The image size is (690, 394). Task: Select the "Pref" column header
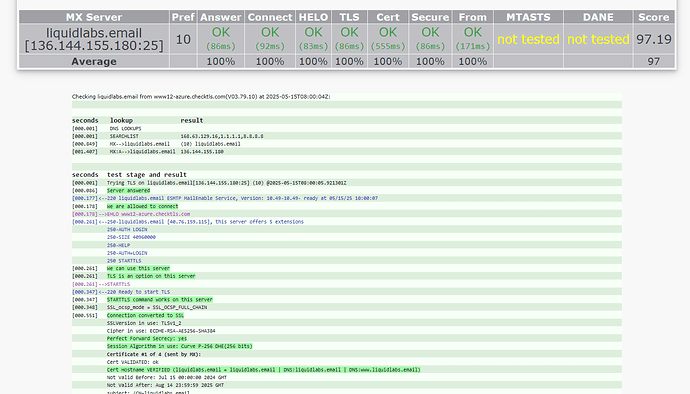pyautogui.click(x=183, y=17)
